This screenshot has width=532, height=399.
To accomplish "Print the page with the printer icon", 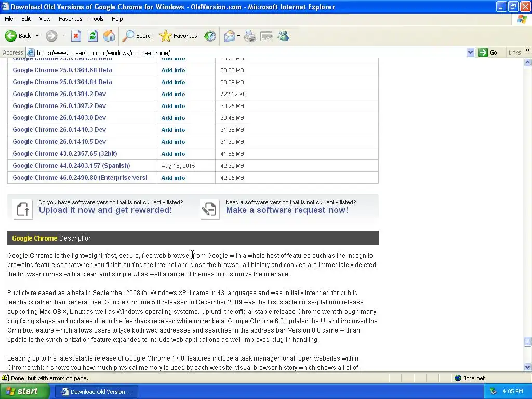I will point(250,36).
